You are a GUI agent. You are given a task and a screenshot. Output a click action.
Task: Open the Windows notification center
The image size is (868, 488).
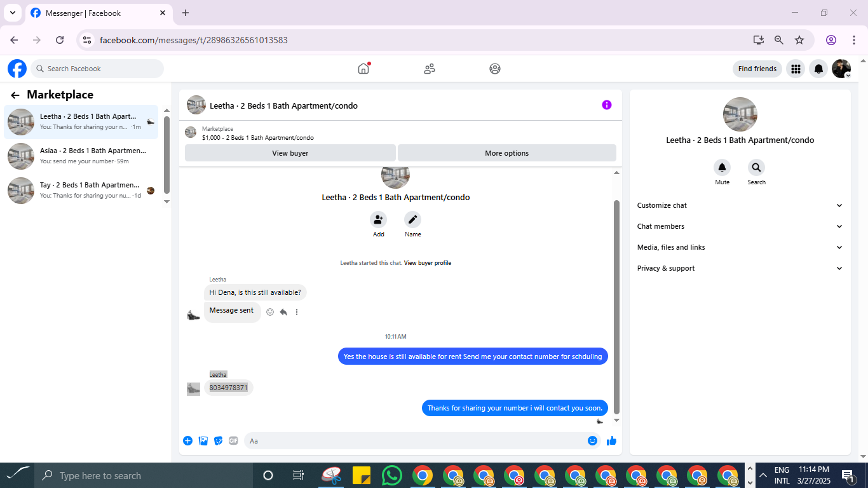pos(848,475)
